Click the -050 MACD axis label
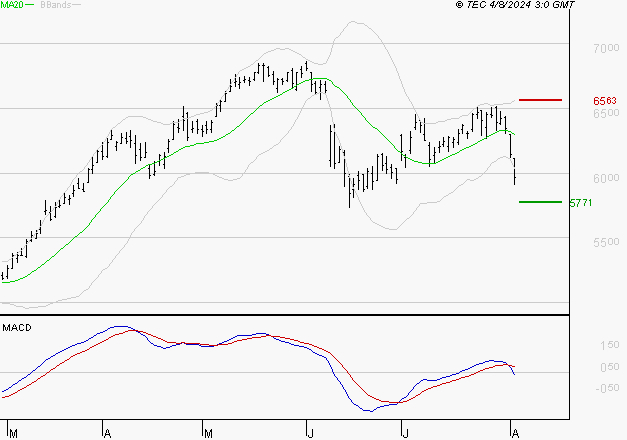Screen dimensions: 627x440 pyautogui.click(x=607, y=388)
